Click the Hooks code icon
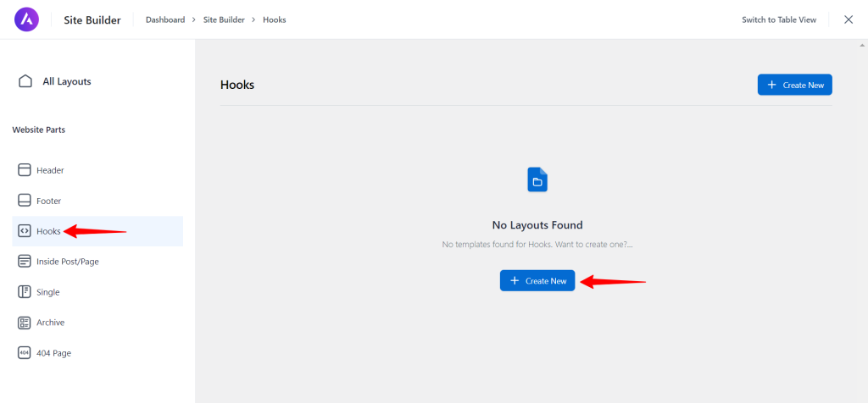868x403 pixels. (x=25, y=231)
